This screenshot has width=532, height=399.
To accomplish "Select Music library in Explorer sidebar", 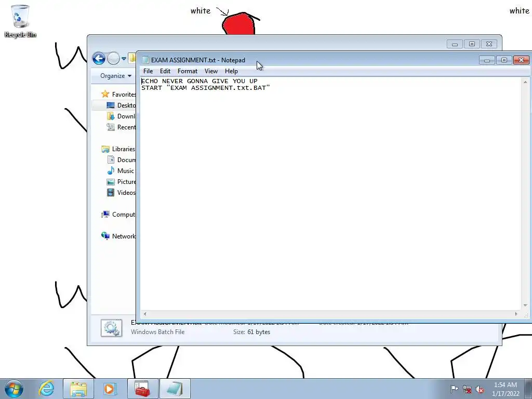I will tap(120, 170).
